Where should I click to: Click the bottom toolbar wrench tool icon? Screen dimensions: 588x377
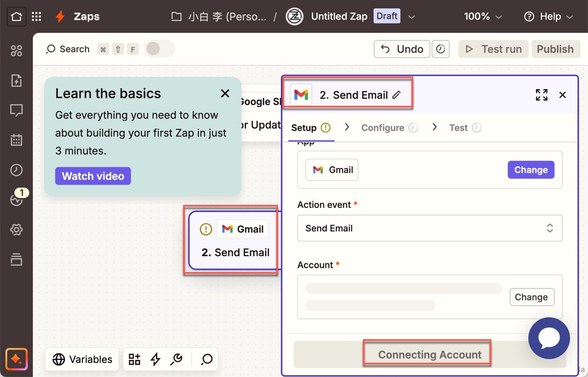point(176,359)
